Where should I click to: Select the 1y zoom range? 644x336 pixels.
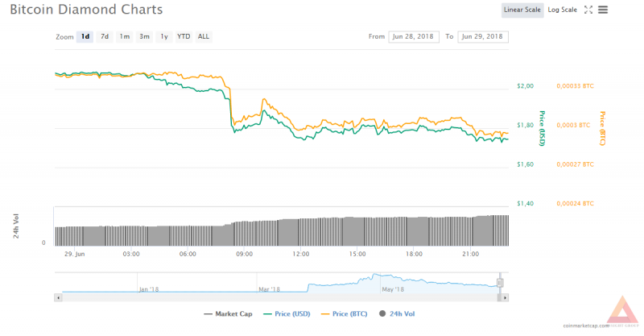(164, 36)
